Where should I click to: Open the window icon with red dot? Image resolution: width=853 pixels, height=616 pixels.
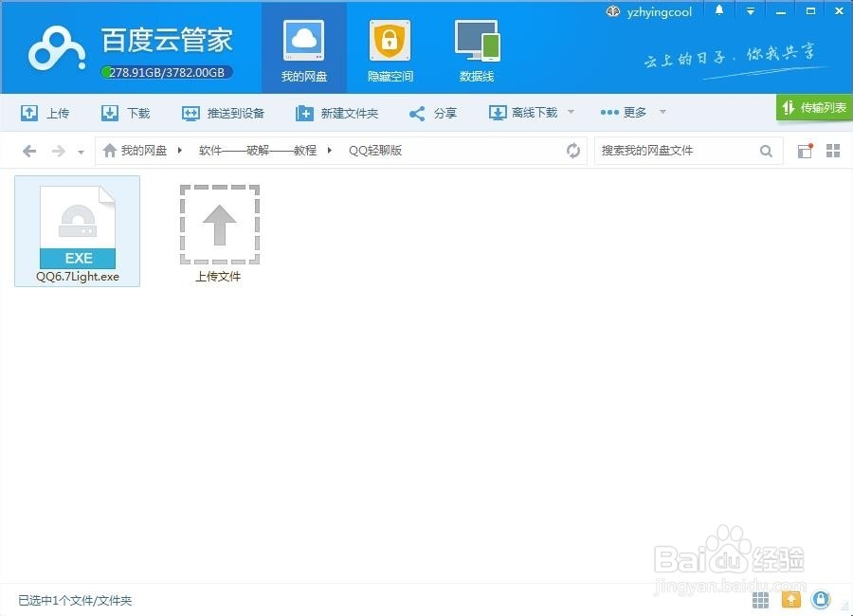click(x=805, y=151)
